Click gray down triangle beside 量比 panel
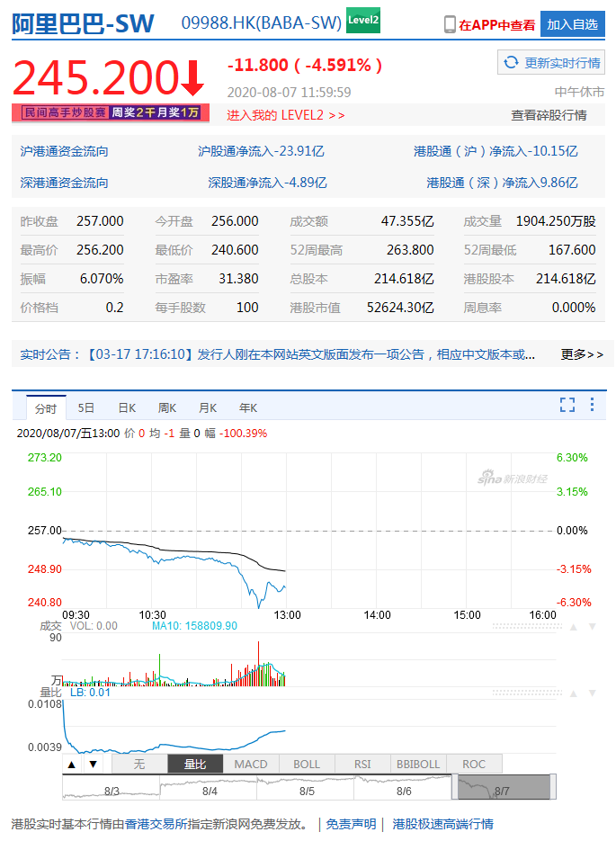The width and height of the screenshot is (616, 841). 593,693
